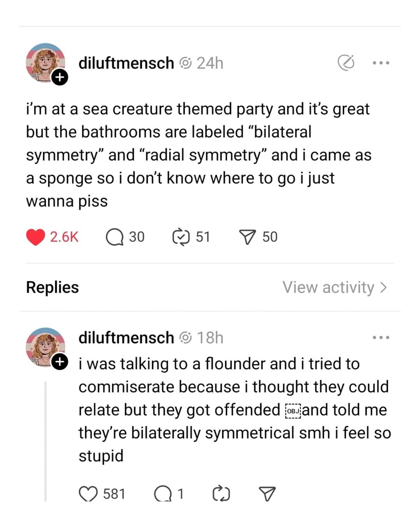Select the Replies heading
The height and width of the screenshot is (525, 420).
point(52,287)
